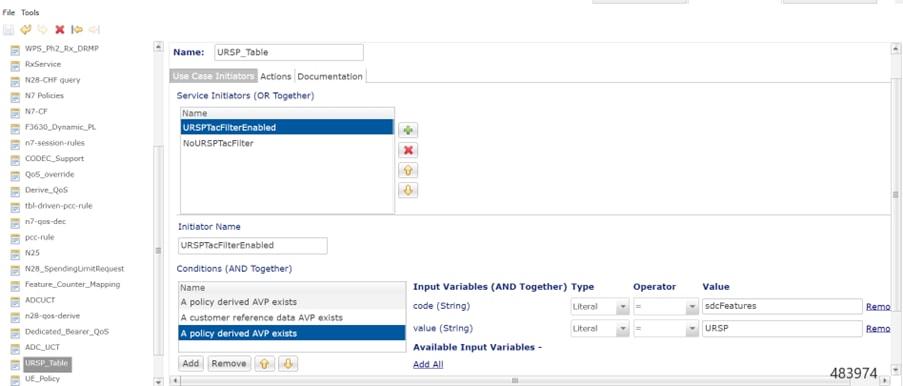The width and height of the screenshot is (903, 386).
Task: Select tbl-driven-pcc-rule in the tree
Action: tap(58, 206)
